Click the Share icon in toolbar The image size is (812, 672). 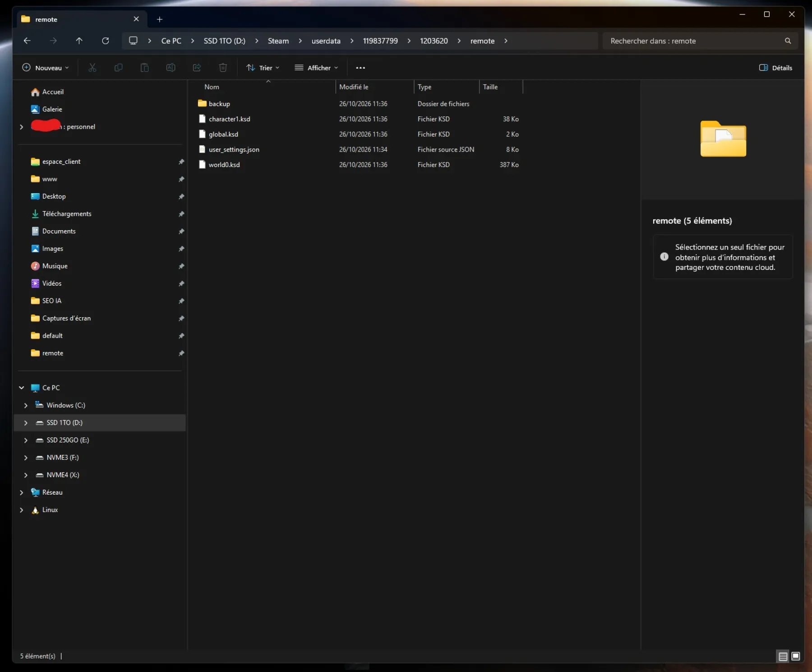click(197, 68)
